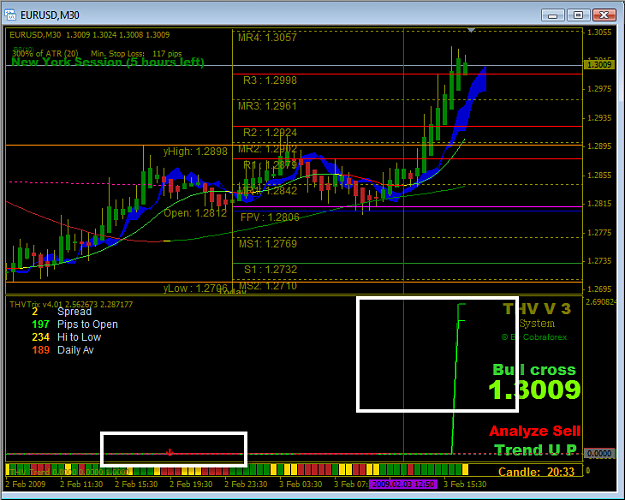
Task: Click the 1.3055 price axis value
Action: click(x=599, y=32)
